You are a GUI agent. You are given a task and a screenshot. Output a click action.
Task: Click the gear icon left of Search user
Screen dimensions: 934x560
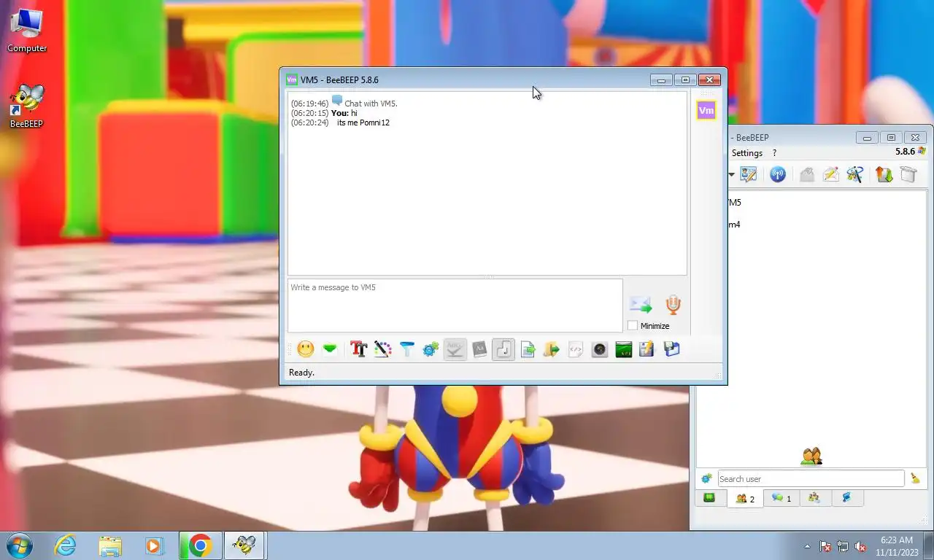(706, 479)
